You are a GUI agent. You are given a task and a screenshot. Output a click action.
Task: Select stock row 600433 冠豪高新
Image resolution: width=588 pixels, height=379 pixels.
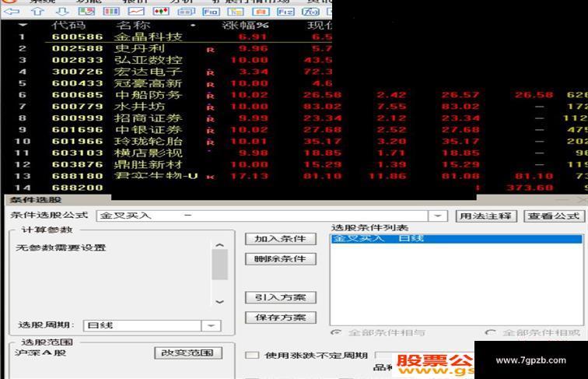click(166, 83)
